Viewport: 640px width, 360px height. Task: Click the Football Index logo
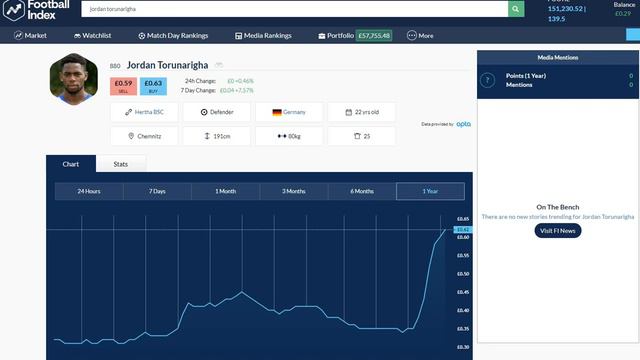36,10
